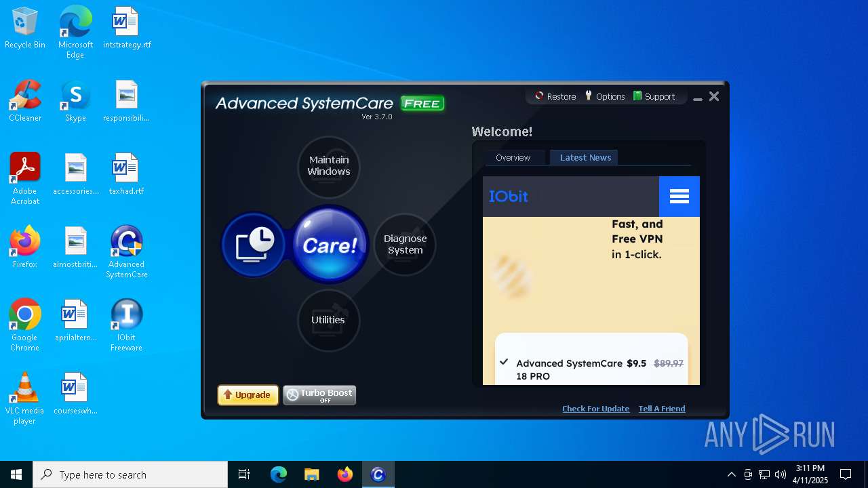Select the aprilaltern... document

(75, 321)
